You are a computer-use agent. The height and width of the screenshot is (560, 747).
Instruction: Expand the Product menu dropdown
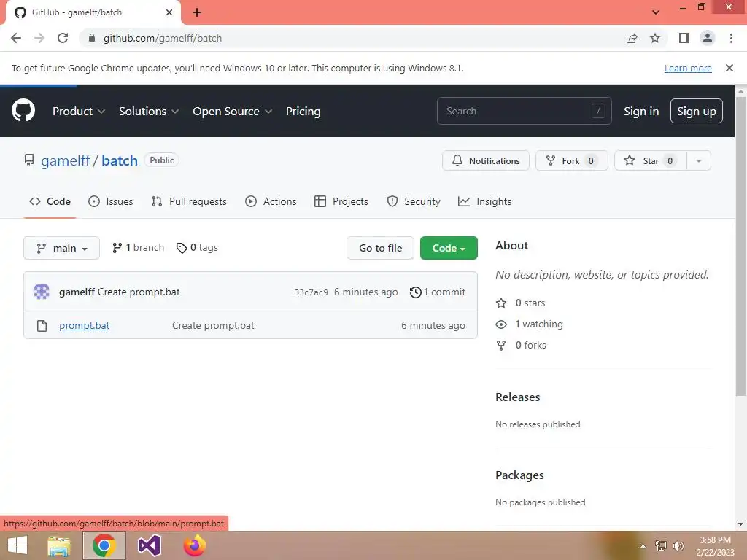click(x=79, y=111)
